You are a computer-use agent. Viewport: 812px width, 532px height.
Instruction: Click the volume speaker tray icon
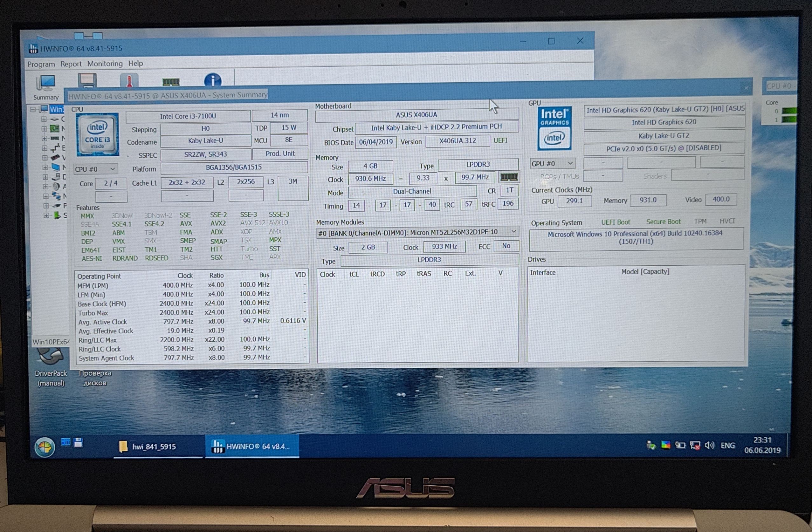[709, 445]
